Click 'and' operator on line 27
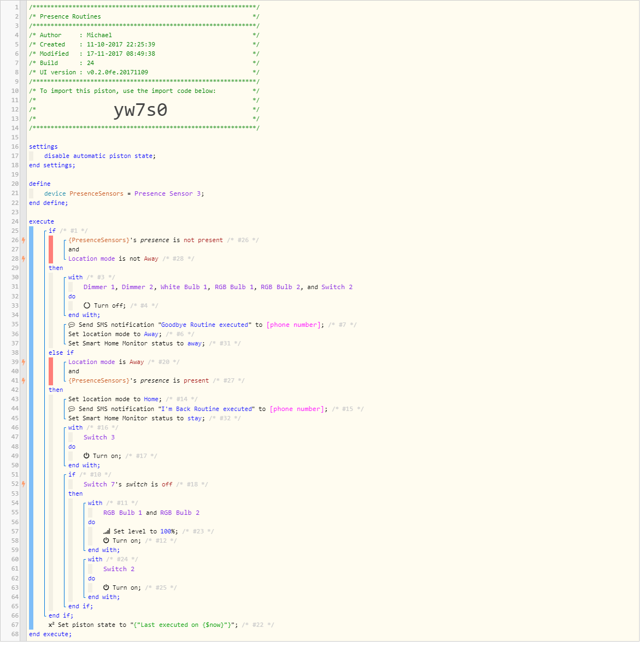This screenshot has height=646, width=644. point(74,250)
